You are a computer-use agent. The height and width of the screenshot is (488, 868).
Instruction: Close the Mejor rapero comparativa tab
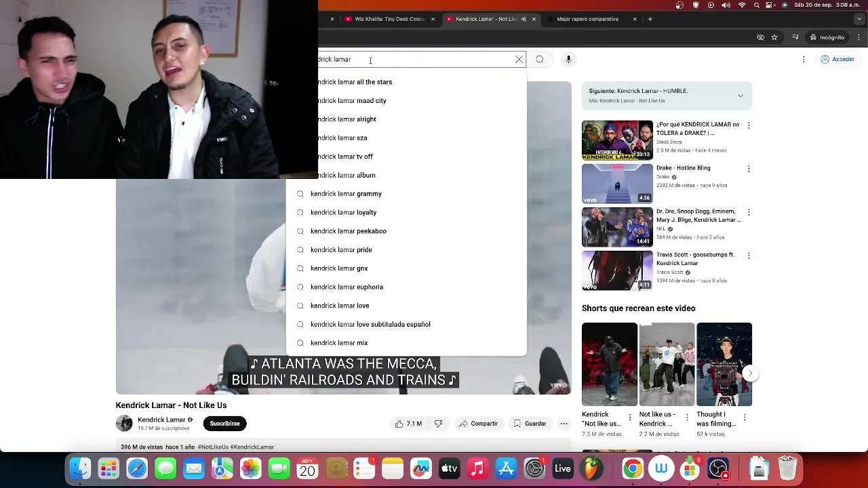(x=635, y=19)
